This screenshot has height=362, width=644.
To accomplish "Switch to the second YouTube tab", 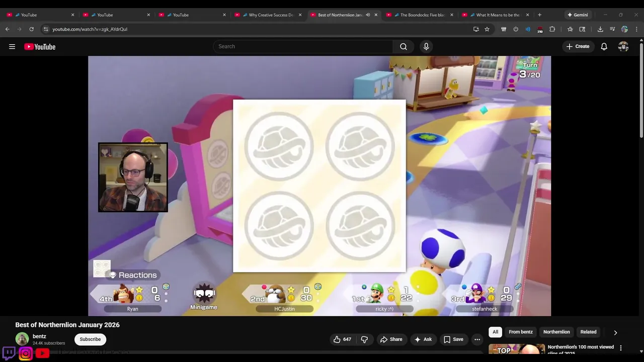I will 116,15.
